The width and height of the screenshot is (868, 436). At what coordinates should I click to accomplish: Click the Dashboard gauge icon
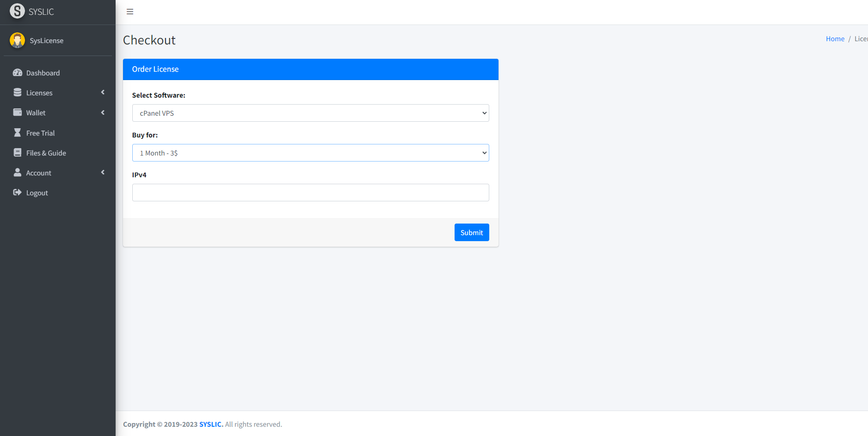tap(18, 73)
